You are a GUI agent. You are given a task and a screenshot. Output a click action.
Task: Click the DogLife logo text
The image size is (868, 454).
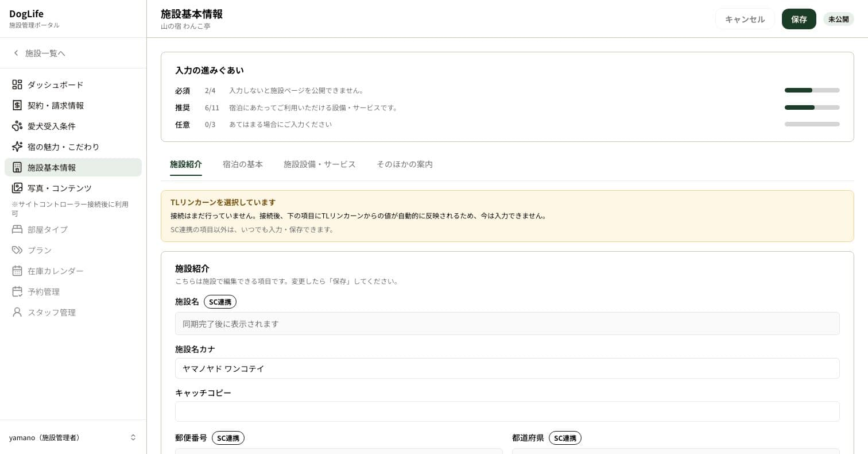[26, 14]
